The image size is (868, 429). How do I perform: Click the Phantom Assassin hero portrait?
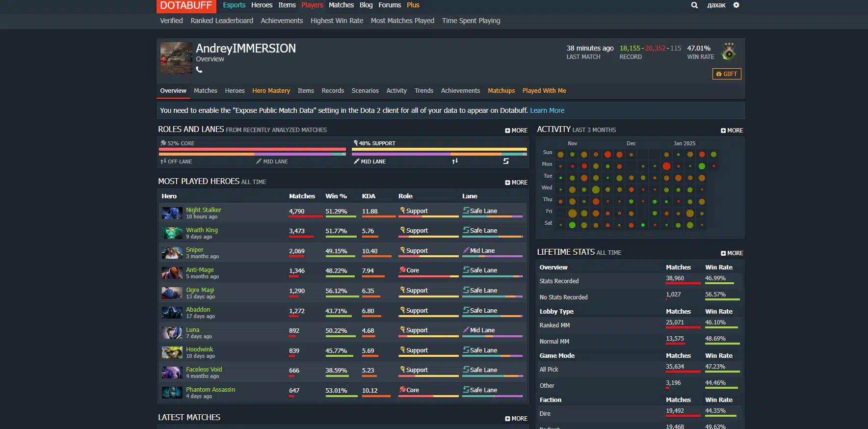point(172,393)
